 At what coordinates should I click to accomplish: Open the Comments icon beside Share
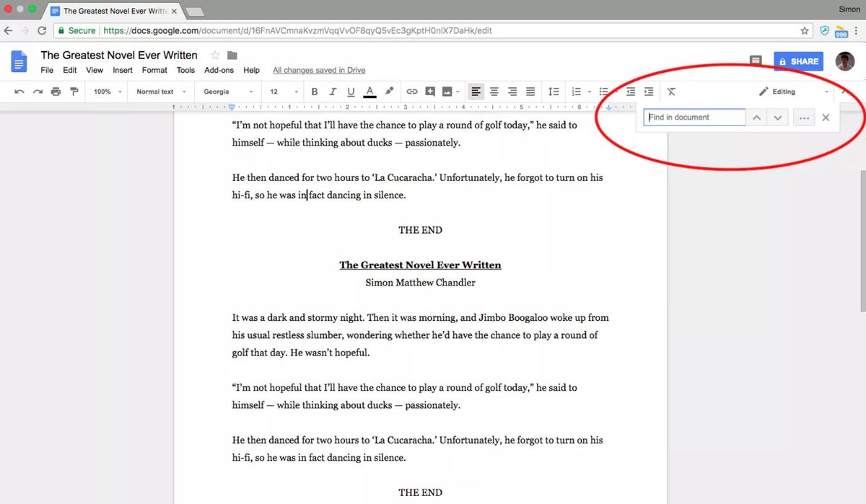(x=756, y=61)
